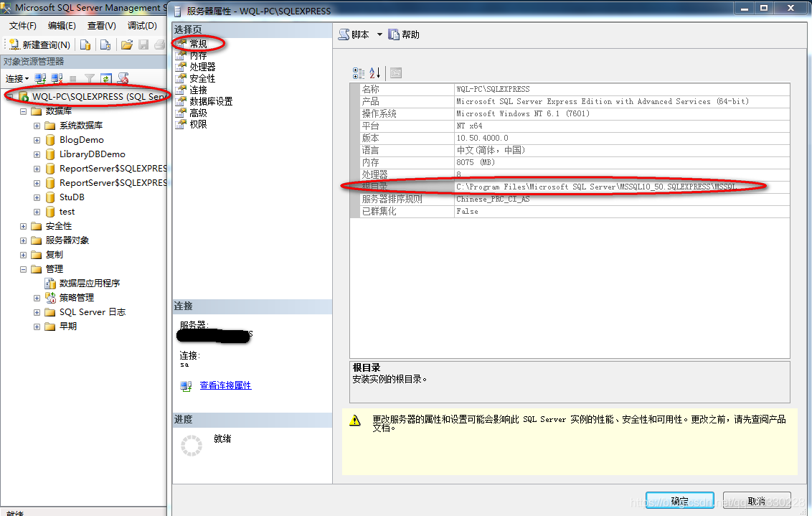812x516 pixels.
Task: Expand the SQL Server 日志 node
Action: (x=37, y=312)
